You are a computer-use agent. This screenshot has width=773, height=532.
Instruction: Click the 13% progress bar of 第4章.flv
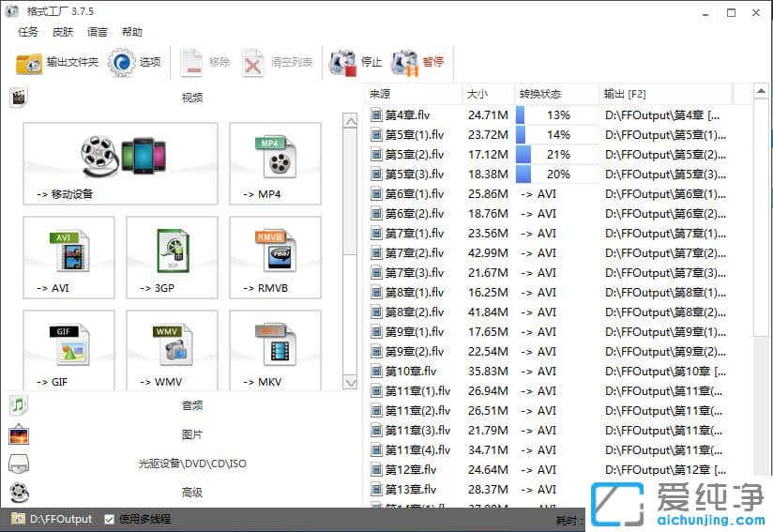[x=557, y=115]
